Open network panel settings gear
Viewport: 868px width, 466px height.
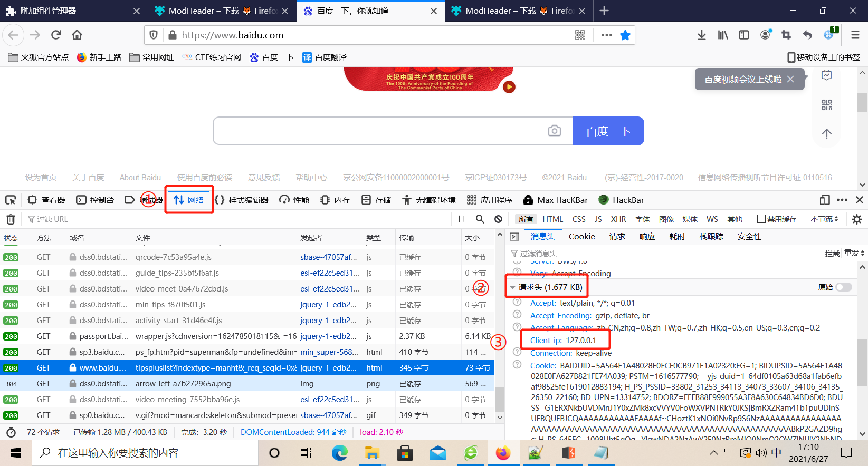pos(857,219)
